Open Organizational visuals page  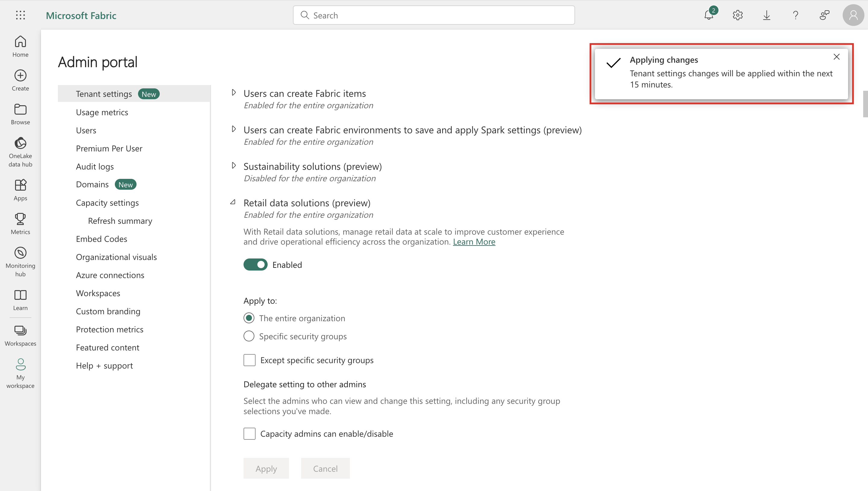point(116,257)
